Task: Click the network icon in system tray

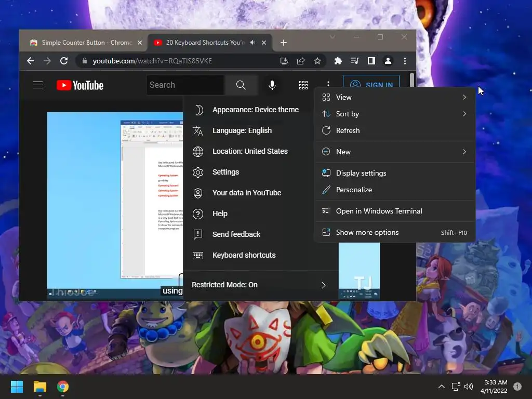Action: [x=456, y=387]
